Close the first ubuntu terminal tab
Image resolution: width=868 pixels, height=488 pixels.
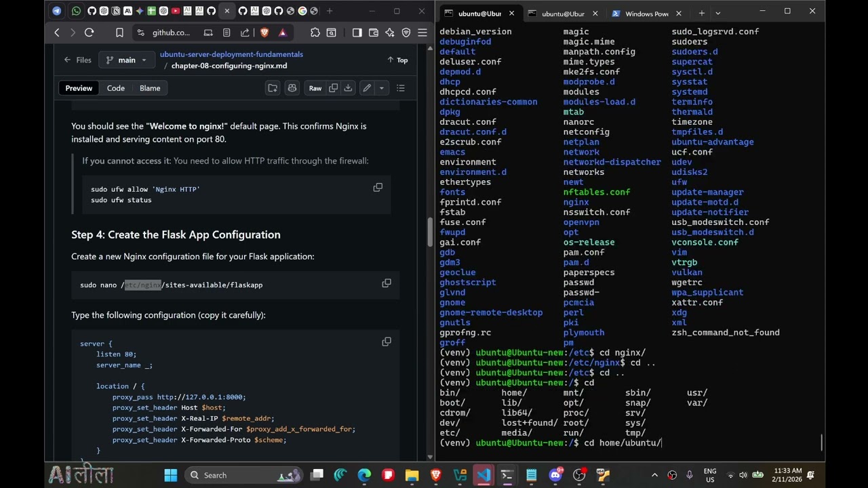pos(511,13)
